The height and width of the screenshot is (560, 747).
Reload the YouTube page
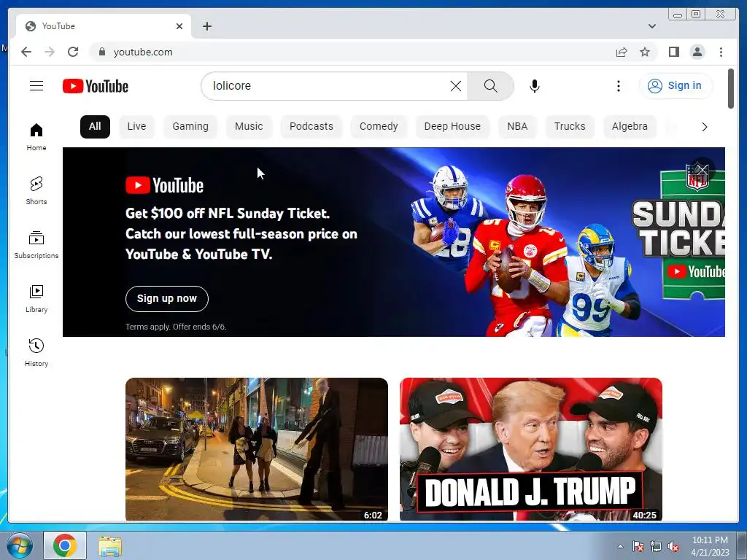point(73,52)
